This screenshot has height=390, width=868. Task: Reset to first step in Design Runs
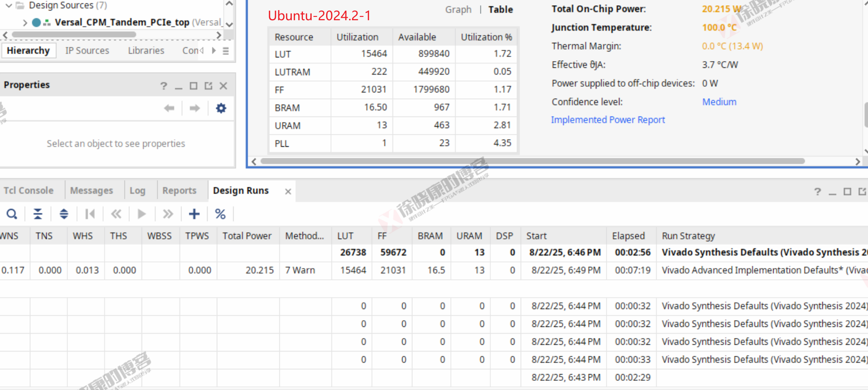90,214
